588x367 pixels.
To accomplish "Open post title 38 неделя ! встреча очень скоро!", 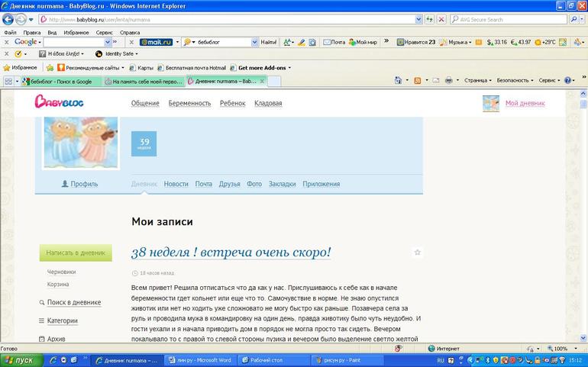I will pyautogui.click(x=231, y=253).
